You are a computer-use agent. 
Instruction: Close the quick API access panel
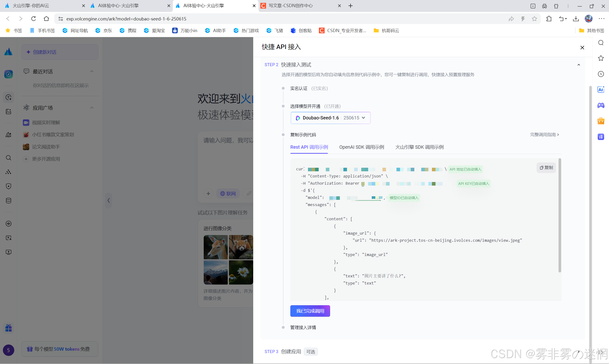click(x=582, y=48)
